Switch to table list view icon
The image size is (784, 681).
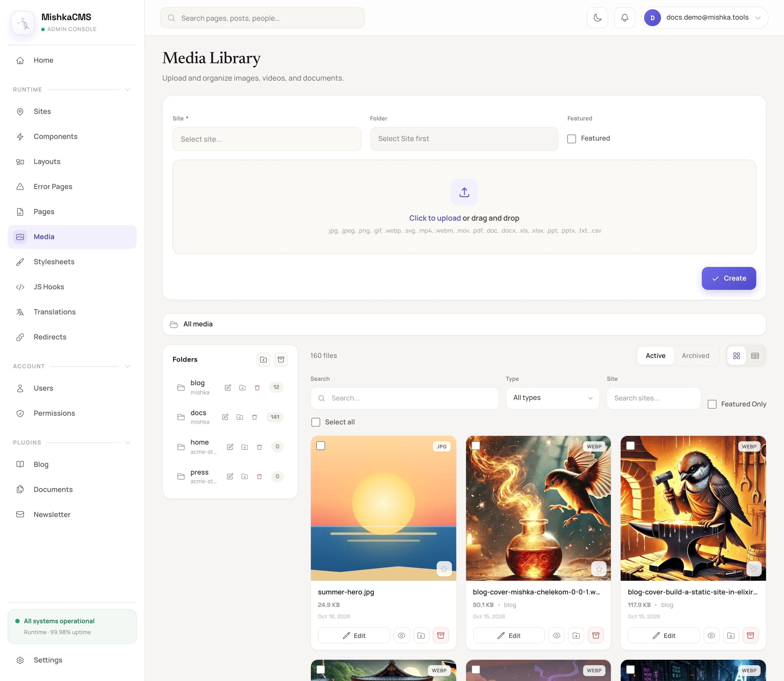pos(755,356)
